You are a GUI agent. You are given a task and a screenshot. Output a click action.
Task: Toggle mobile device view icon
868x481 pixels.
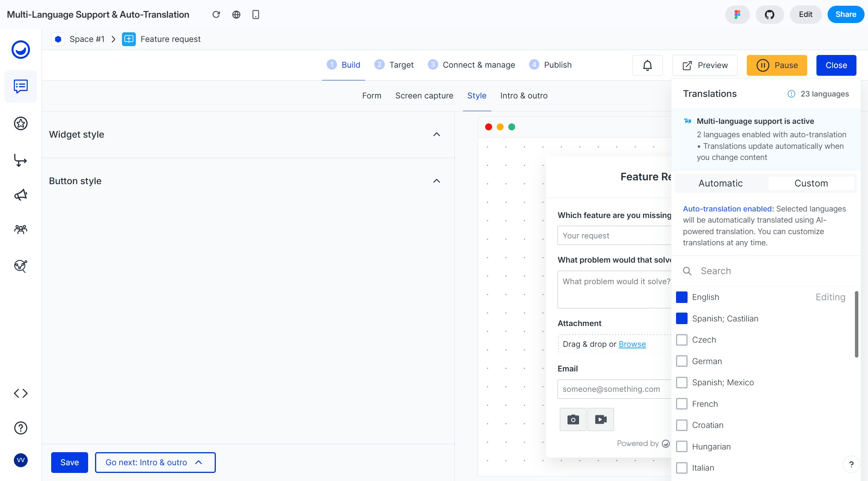click(255, 15)
